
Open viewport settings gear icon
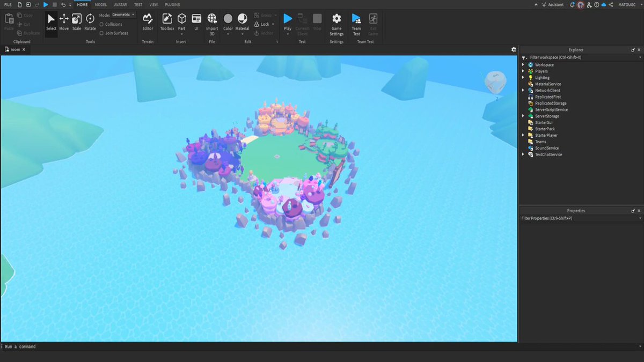(514, 49)
